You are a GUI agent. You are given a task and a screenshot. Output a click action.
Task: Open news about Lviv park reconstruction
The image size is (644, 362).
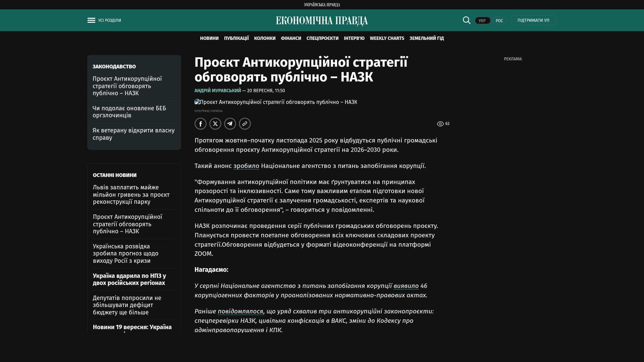coord(131,195)
